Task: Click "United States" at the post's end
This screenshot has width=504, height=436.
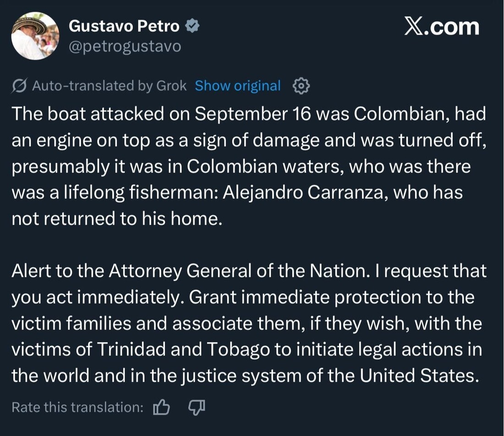Action: pos(417,375)
